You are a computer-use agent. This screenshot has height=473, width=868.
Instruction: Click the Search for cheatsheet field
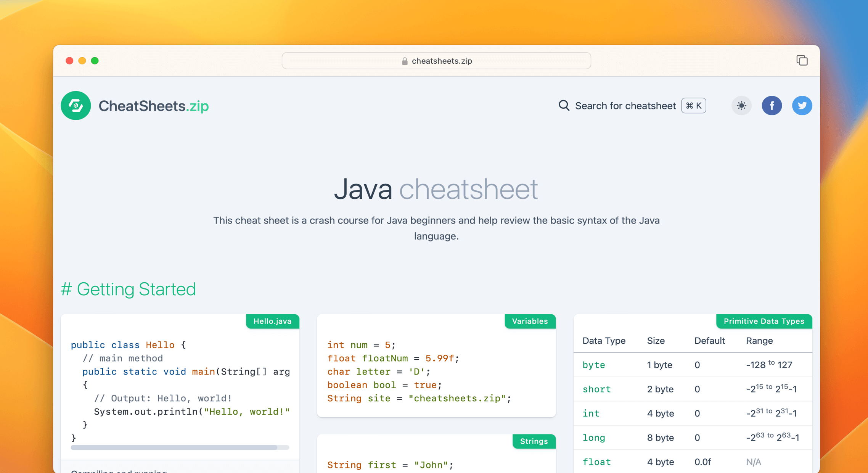tap(625, 106)
